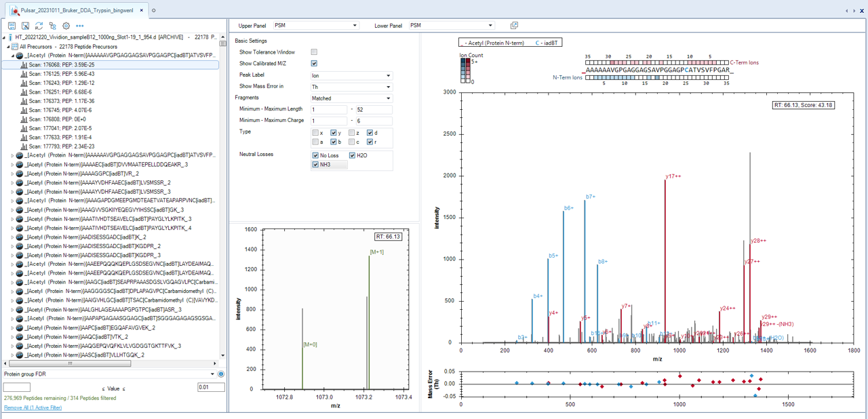The height and width of the screenshot is (419, 868).
Task: Click the blue info icon beside filter dropdown
Action: tap(221, 374)
